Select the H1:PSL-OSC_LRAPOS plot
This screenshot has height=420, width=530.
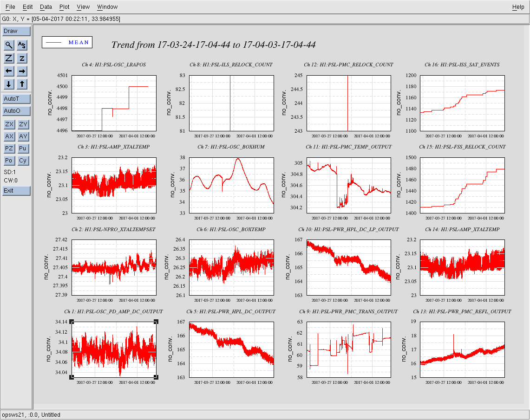(x=114, y=103)
